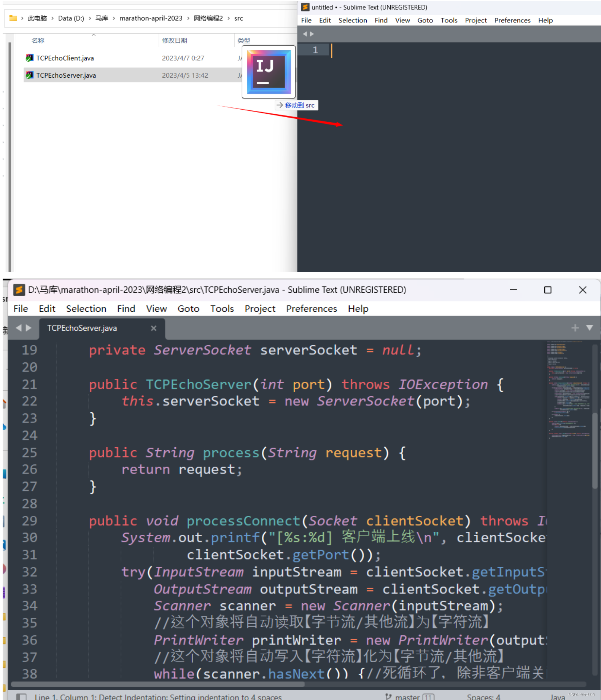Click src folder in breadcrumb
This screenshot has width=601, height=700.
click(238, 18)
